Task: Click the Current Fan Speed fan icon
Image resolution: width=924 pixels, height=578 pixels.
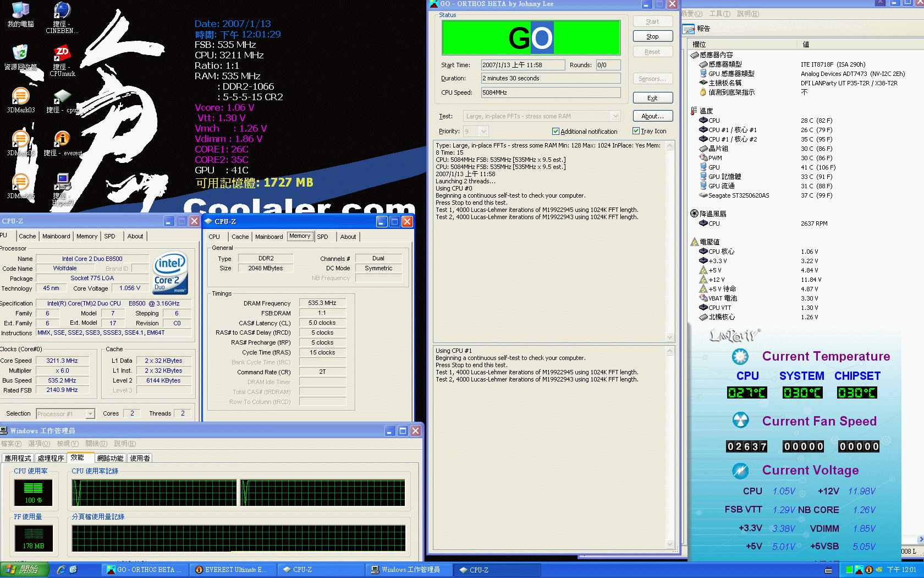Action: (x=740, y=421)
